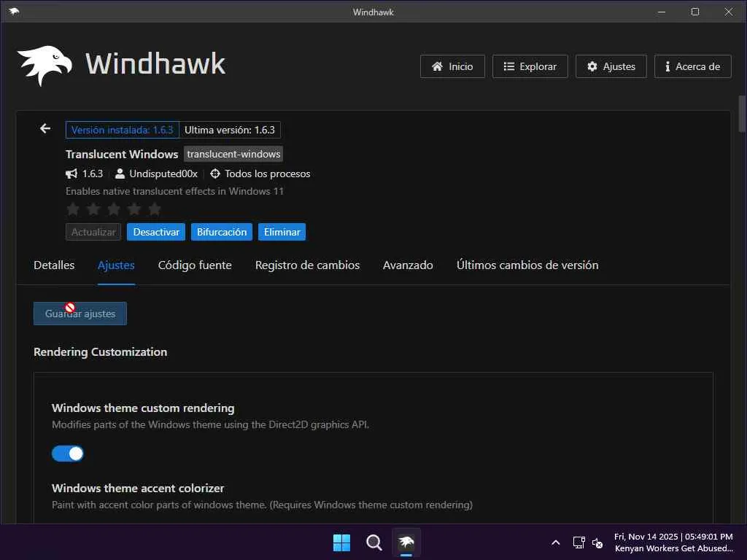
Task: Rate the mod with the fifth star
Action: pyautogui.click(x=155, y=209)
